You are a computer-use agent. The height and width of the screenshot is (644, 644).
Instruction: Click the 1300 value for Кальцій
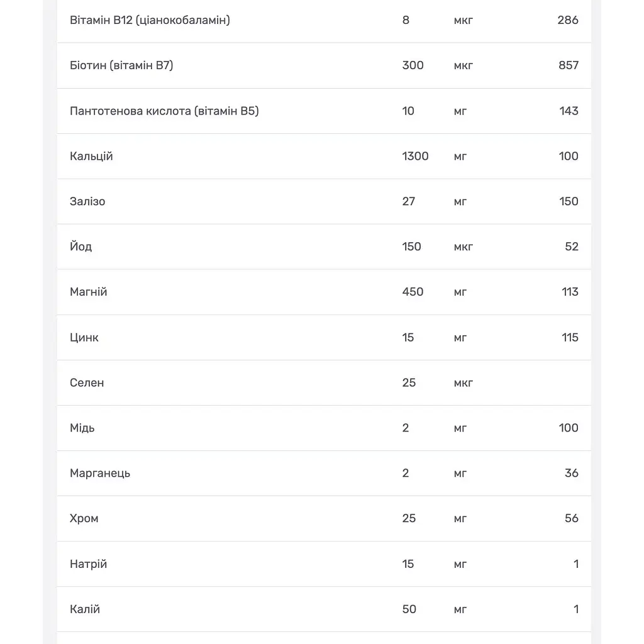pyautogui.click(x=415, y=156)
